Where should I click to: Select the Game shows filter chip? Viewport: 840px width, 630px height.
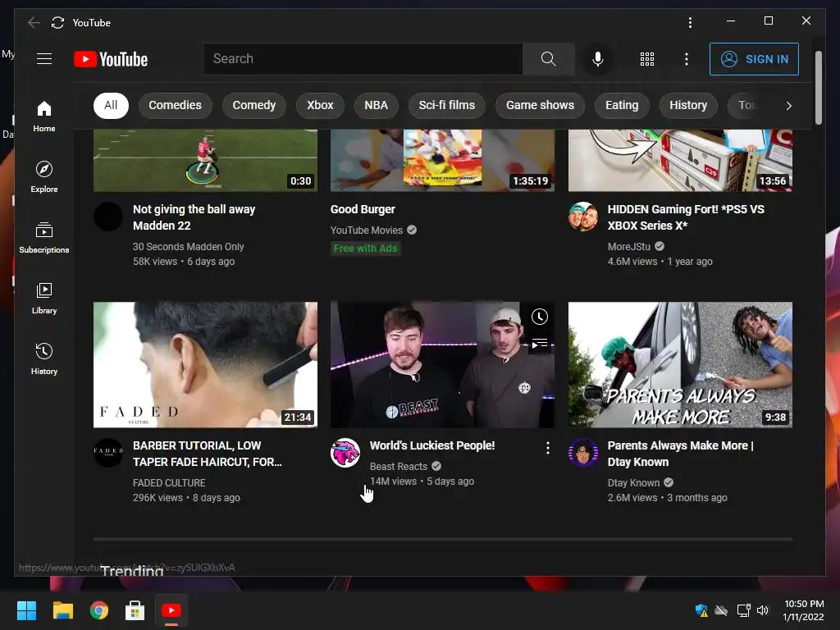pyautogui.click(x=540, y=106)
